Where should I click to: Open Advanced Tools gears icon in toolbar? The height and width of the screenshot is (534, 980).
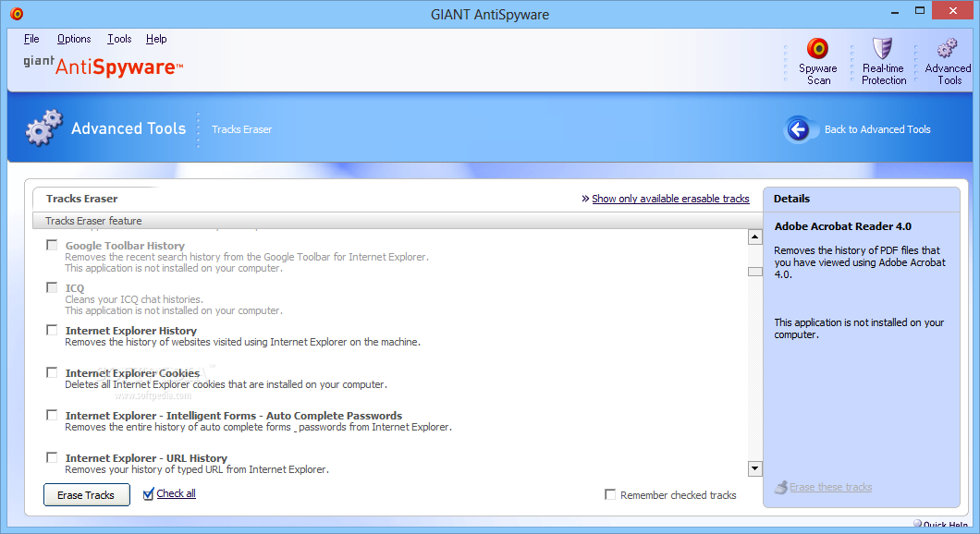[948, 48]
